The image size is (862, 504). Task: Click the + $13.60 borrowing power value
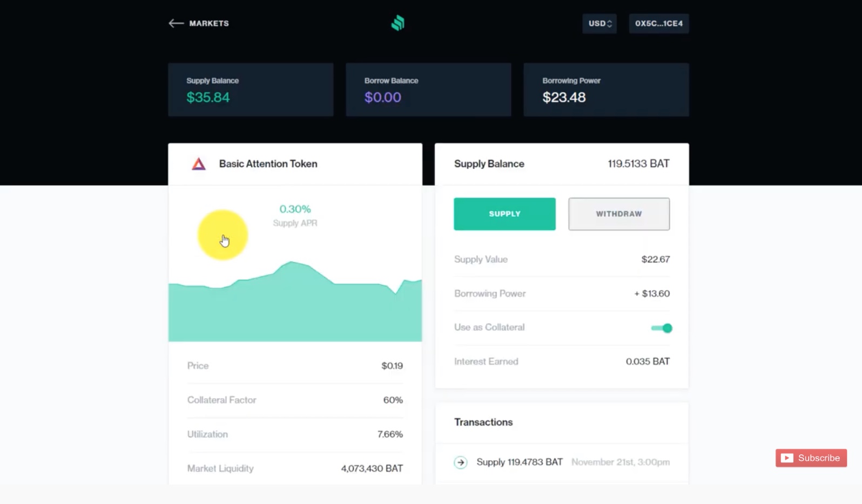[652, 294]
